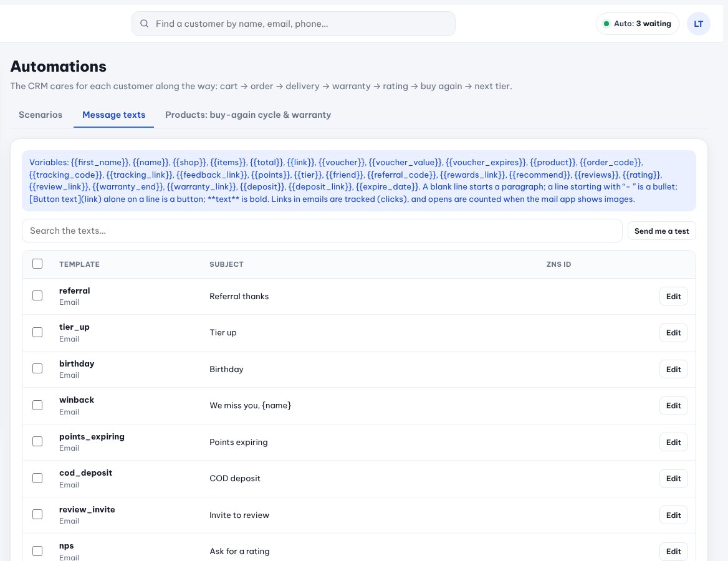Click the Search the texts field

[322, 231]
